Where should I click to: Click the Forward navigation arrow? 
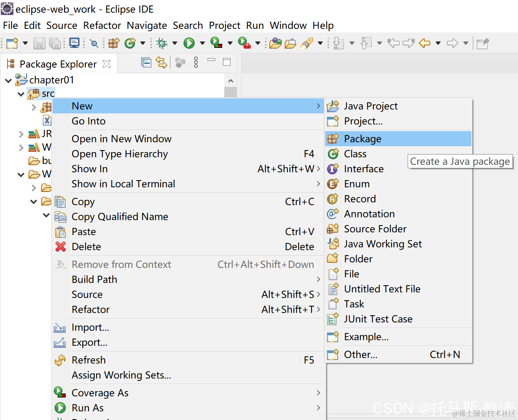452,43
